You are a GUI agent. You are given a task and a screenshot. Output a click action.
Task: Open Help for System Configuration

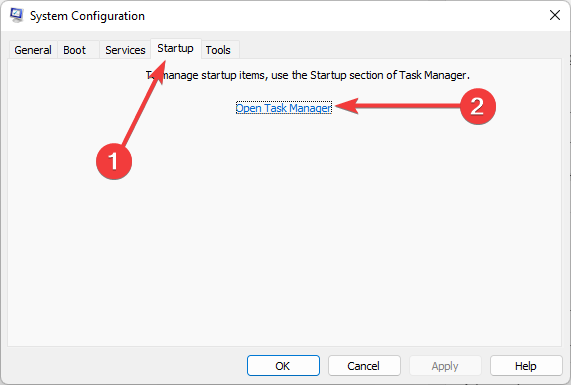526,366
